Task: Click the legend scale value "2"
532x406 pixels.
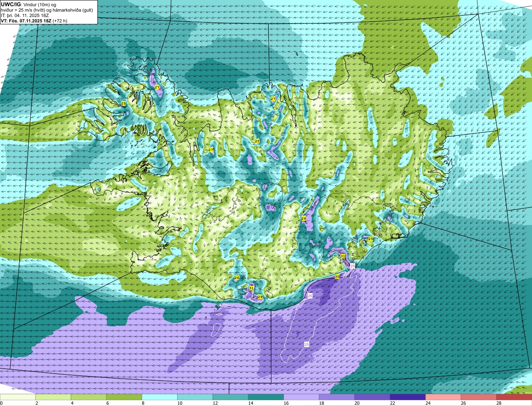Action: point(37,403)
